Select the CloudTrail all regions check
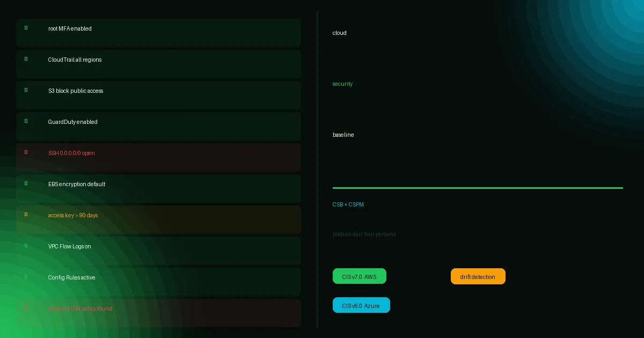The width and height of the screenshot is (644, 338). pos(158,64)
